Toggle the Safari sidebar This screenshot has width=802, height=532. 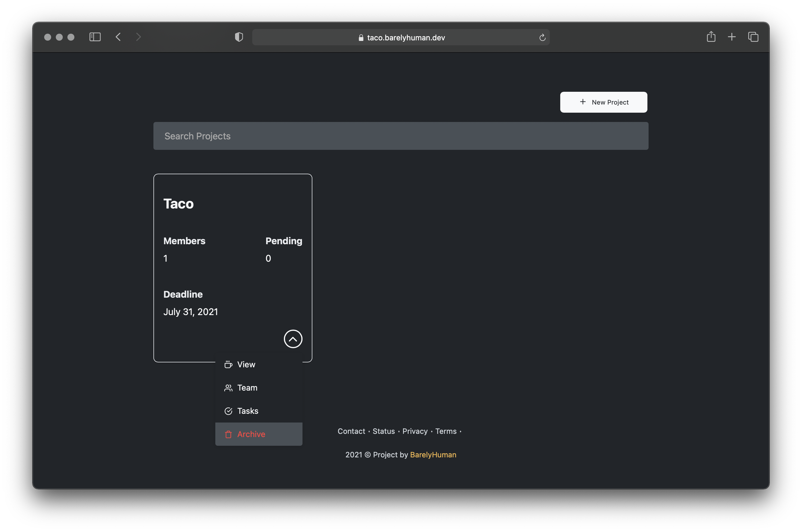pos(95,37)
